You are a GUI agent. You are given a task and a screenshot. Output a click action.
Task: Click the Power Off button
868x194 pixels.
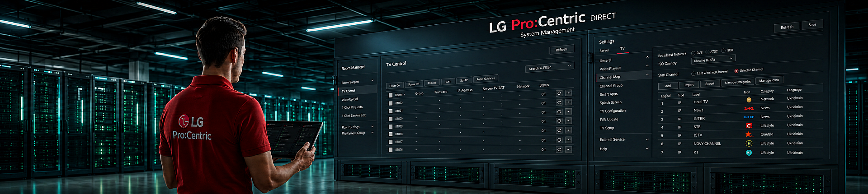click(414, 84)
